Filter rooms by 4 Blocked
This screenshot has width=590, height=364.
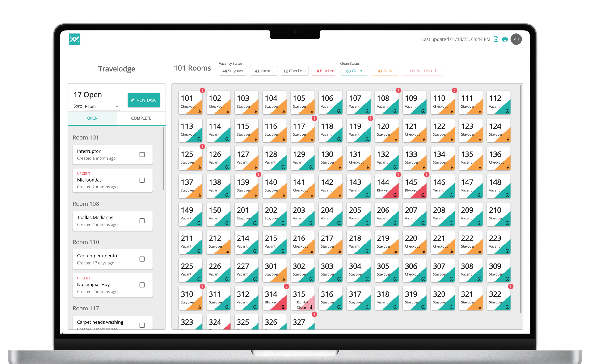click(x=325, y=71)
